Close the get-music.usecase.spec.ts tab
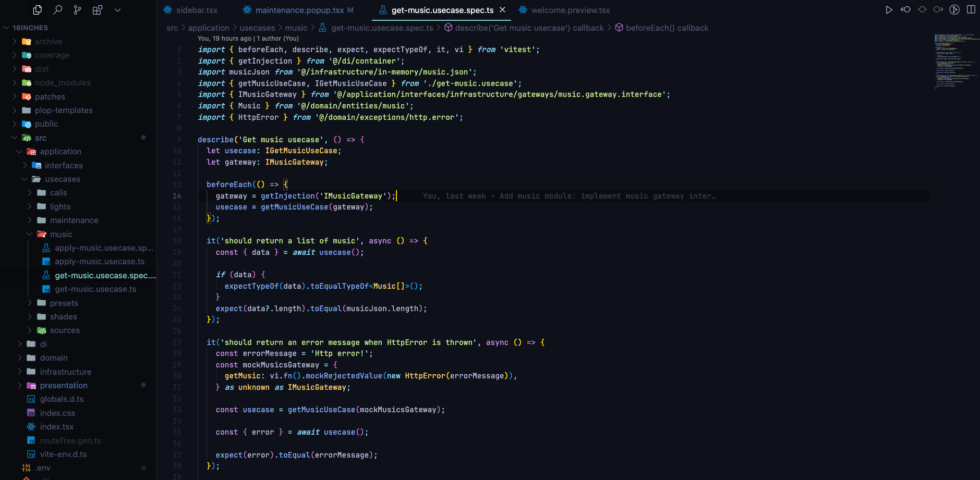This screenshot has width=980, height=480. pyautogui.click(x=502, y=9)
